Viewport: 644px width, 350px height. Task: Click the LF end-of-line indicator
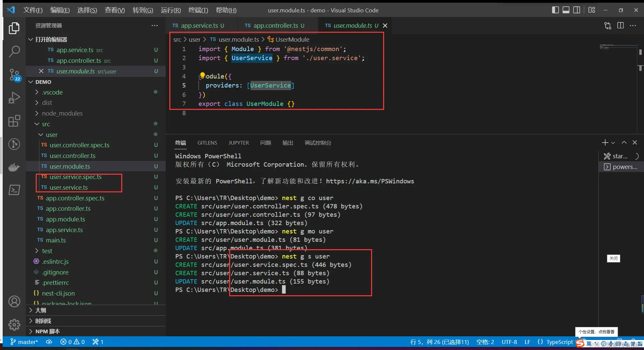(x=527, y=342)
